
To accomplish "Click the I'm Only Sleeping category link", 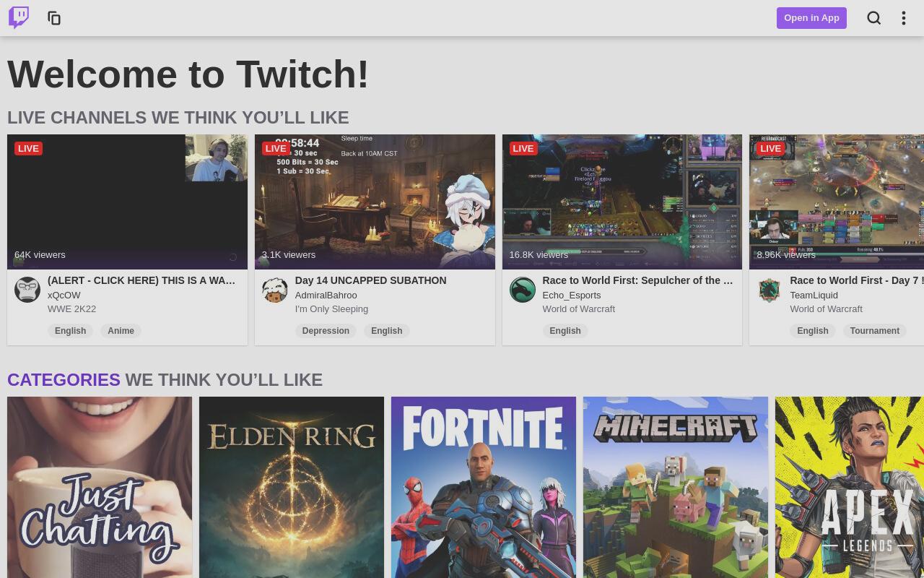I will [x=332, y=309].
